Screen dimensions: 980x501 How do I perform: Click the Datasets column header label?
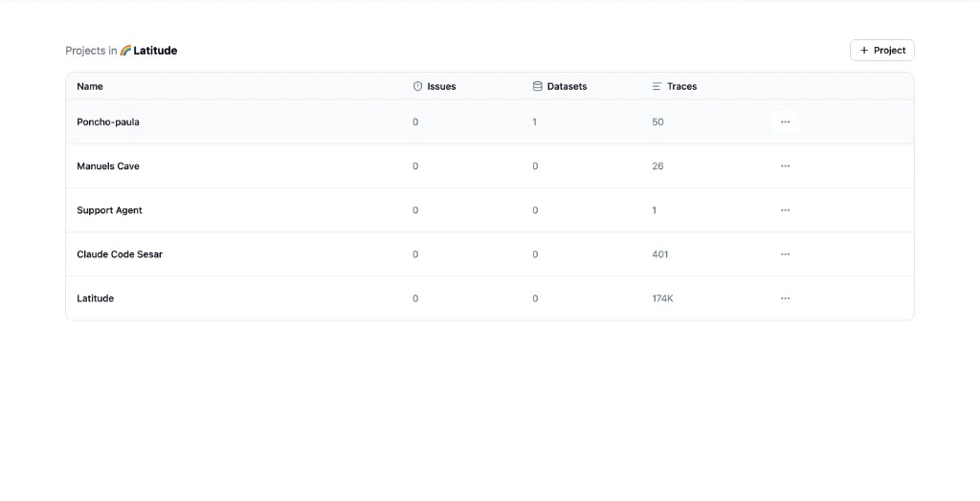(x=567, y=86)
